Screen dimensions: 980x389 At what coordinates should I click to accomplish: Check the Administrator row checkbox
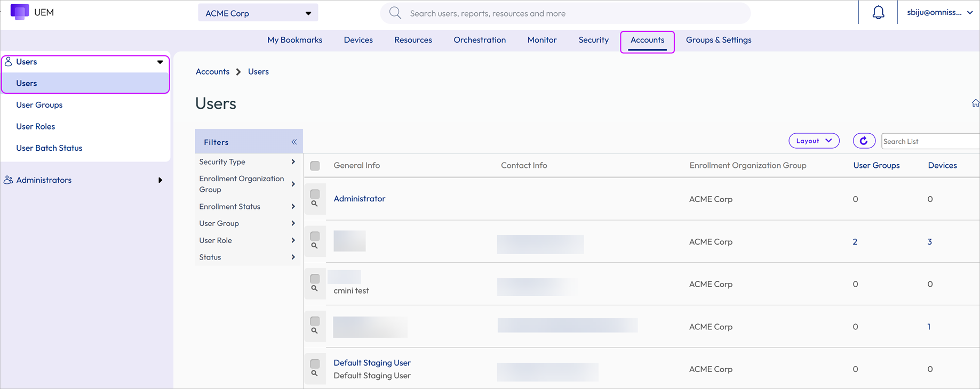315,194
